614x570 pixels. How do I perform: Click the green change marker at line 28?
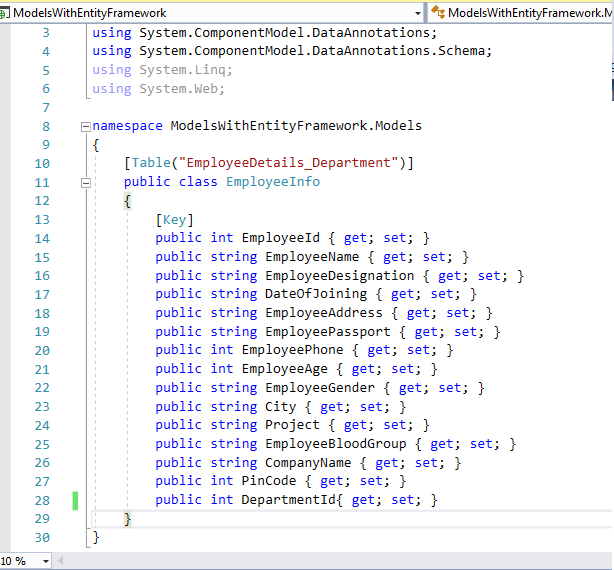point(75,500)
